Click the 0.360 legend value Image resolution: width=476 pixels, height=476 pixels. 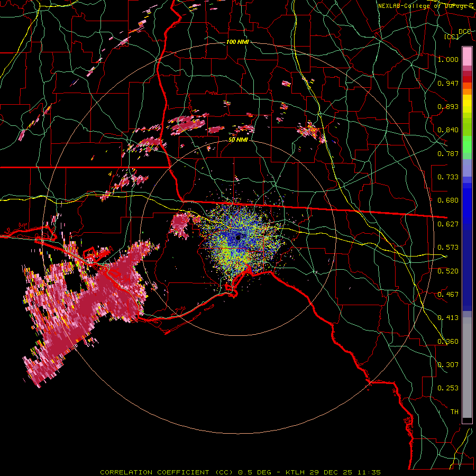pyautogui.click(x=448, y=342)
